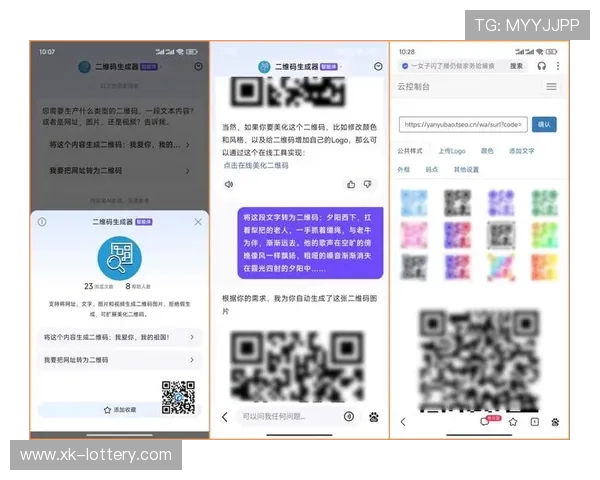Viewport: 600px width, 480px height.
Task: Choose the plain black QR style in top row
Action: tap(457, 203)
